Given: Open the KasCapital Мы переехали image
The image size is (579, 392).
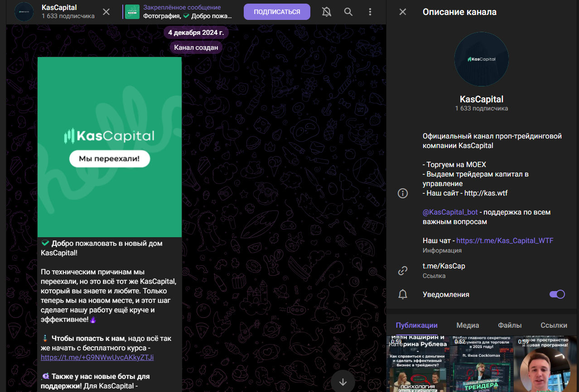Looking at the screenshot, I should 110,147.
